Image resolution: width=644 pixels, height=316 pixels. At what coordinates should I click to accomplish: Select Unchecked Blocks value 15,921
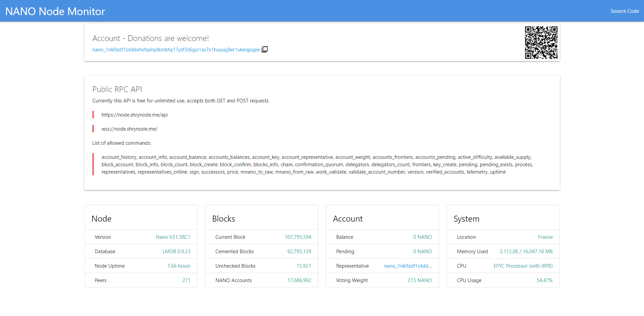[x=304, y=266]
